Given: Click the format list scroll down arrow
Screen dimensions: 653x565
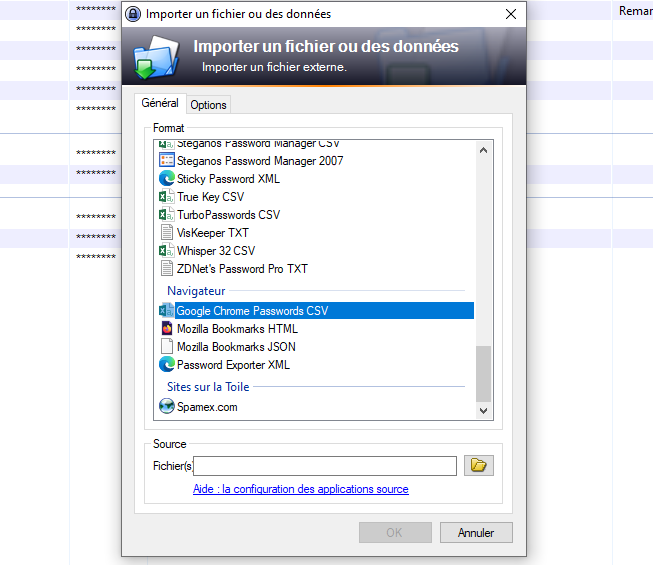Looking at the screenshot, I should [483, 411].
